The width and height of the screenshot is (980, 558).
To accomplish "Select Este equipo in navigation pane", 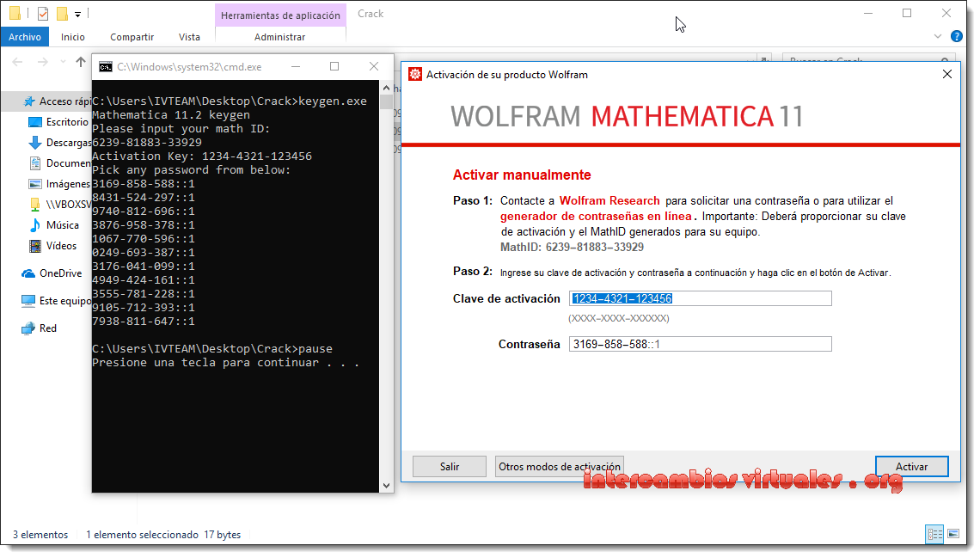I will (x=56, y=301).
